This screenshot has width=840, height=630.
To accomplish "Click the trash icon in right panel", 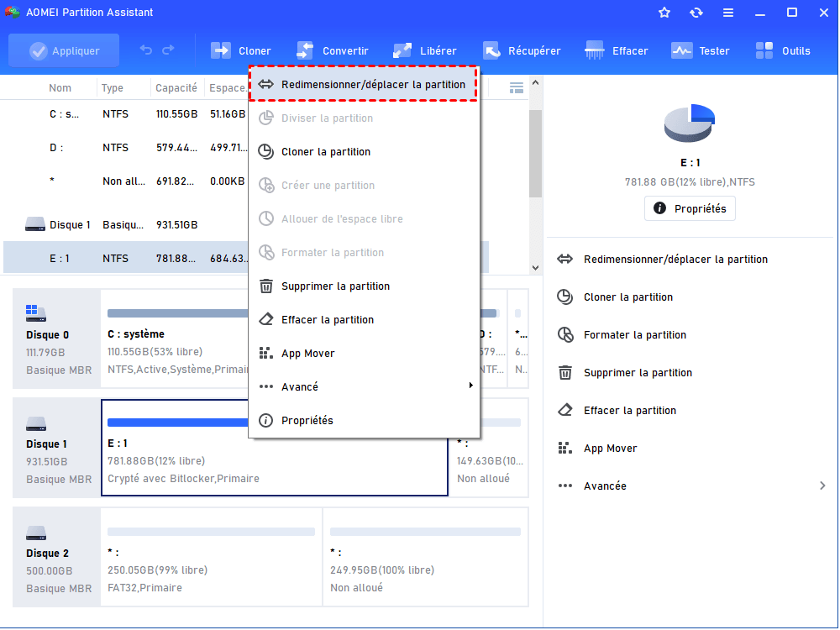I will click(564, 372).
